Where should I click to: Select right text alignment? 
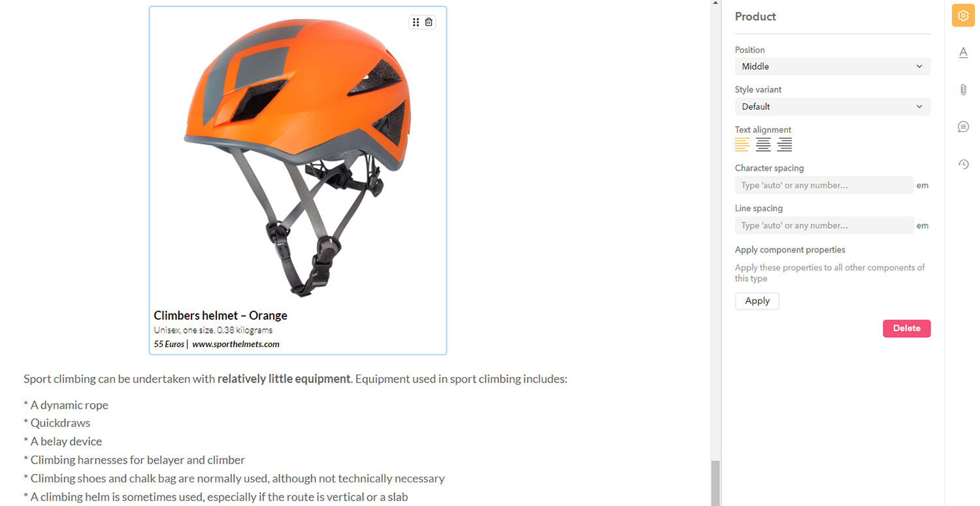click(785, 144)
